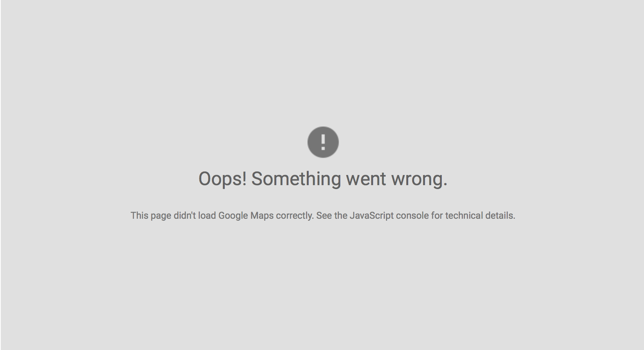Click the Google Maps error description text

(x=323, y=216)
